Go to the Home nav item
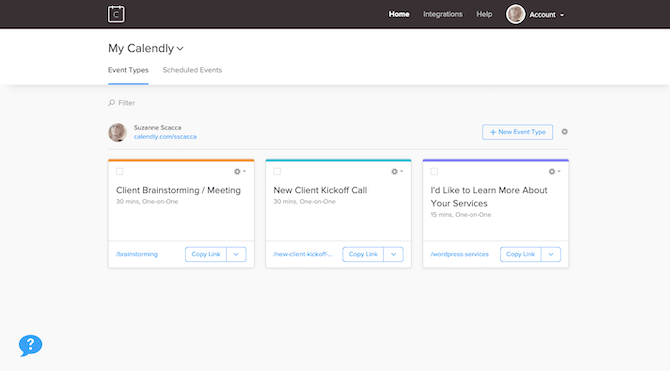The image size is (670, 371). 399,14
